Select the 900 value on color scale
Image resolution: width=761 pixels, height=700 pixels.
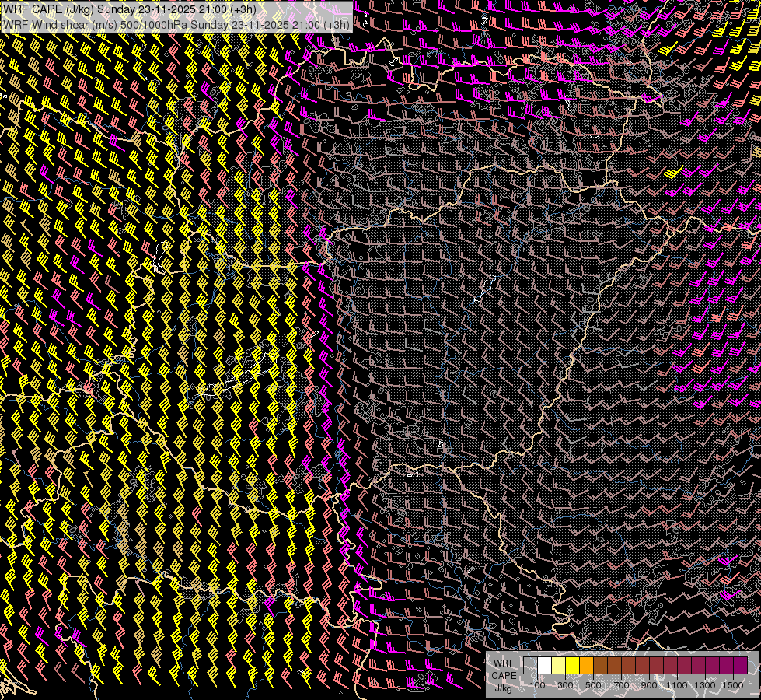pos(649,685)
